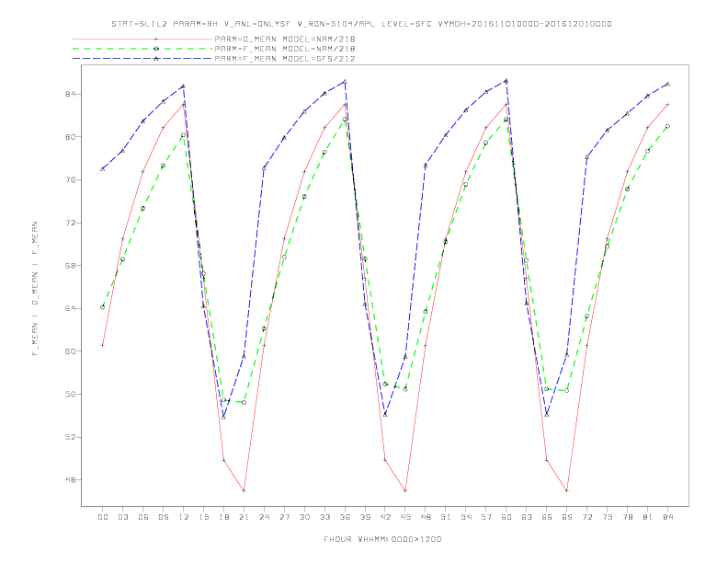Image resolution: width=728 pixels, height=563 pixels.
Task: Click y-axis tick label 52
Action: pos(70,437)
